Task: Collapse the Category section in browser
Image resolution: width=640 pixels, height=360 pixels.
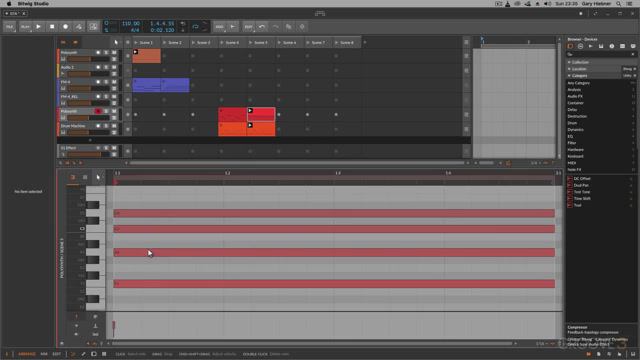Action: 569,76
